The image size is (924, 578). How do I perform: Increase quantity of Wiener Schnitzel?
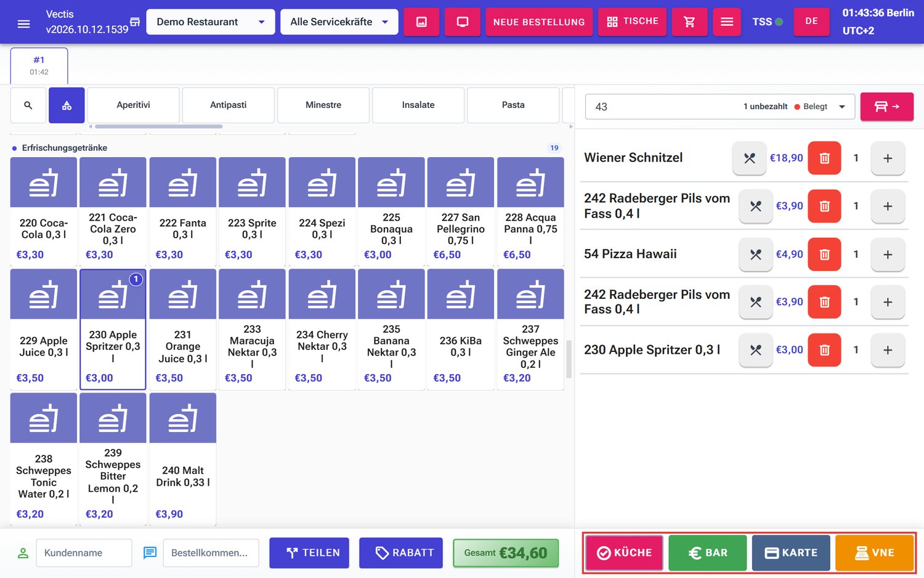click(888, 158)
